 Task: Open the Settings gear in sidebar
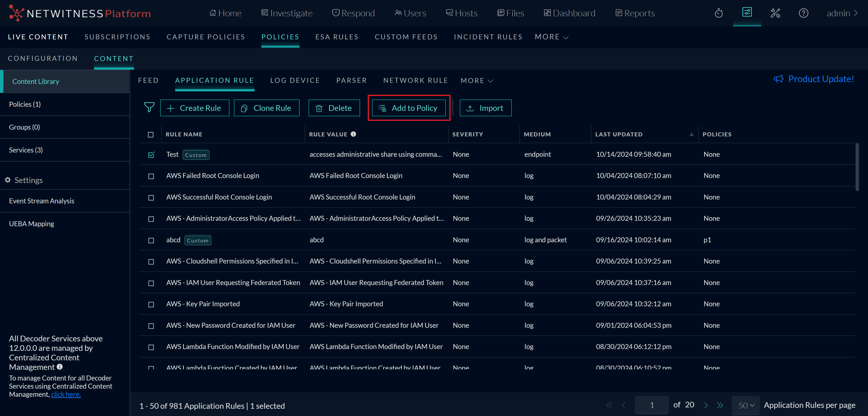click(8, 180)
